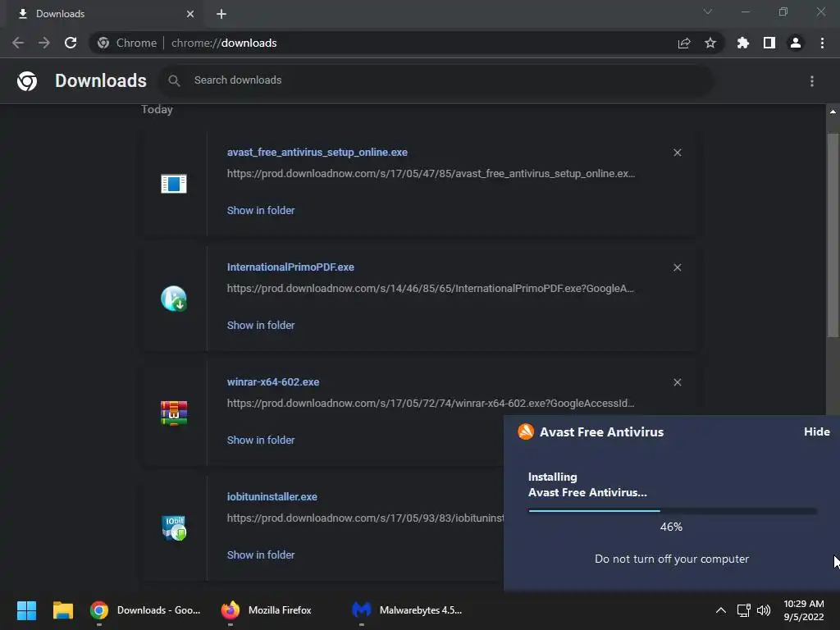Open the Downloads page more actions menu
The height and width of the screenshot is (630, 840).
[812, 81]
